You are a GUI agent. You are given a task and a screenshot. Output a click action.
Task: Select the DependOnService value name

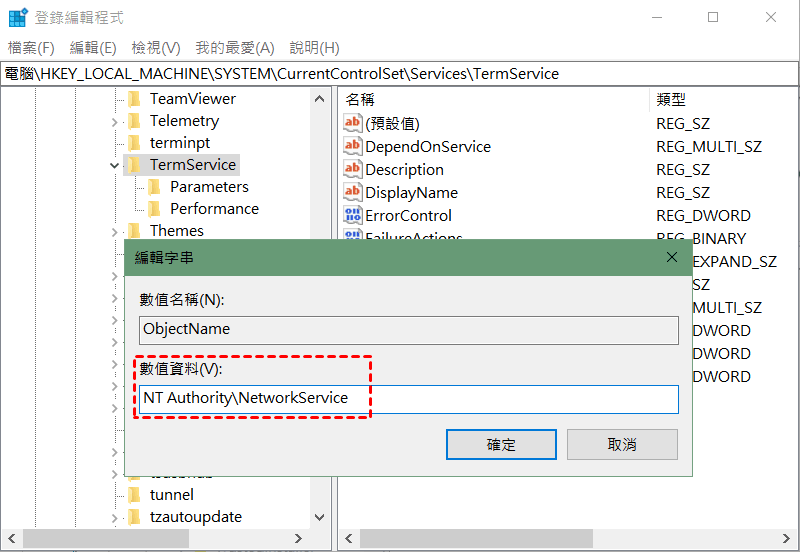coord(428,147)
